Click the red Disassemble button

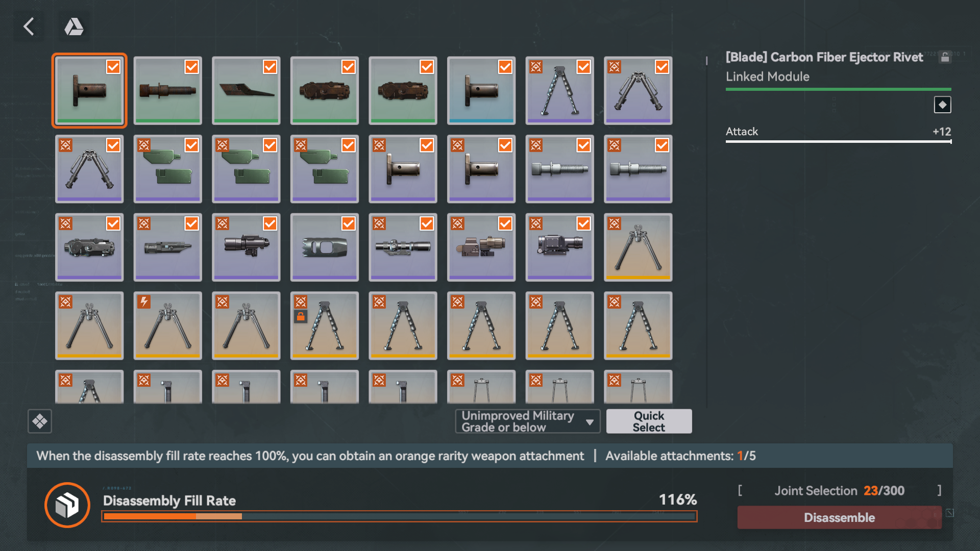coord(839,517)
